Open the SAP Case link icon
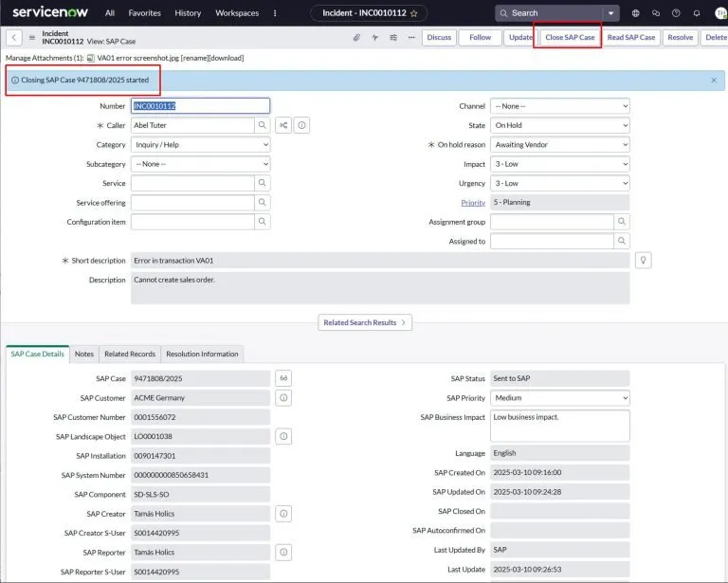 283,378
